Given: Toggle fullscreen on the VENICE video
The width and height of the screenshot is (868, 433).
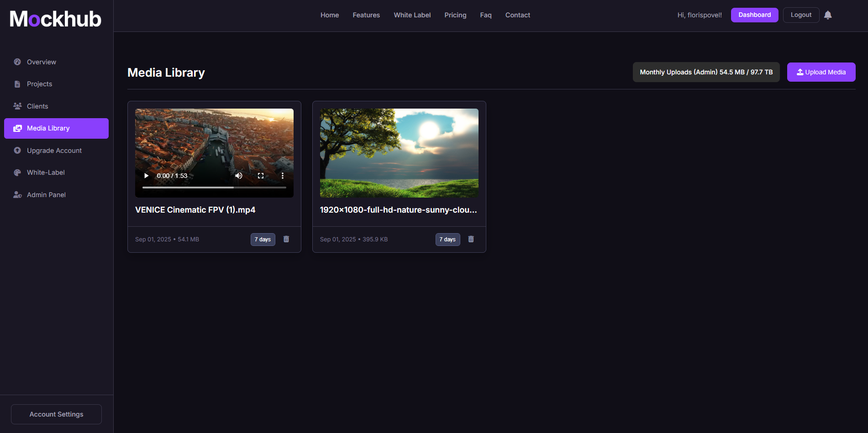Looking at the screenshot, I should click(261, 175).
